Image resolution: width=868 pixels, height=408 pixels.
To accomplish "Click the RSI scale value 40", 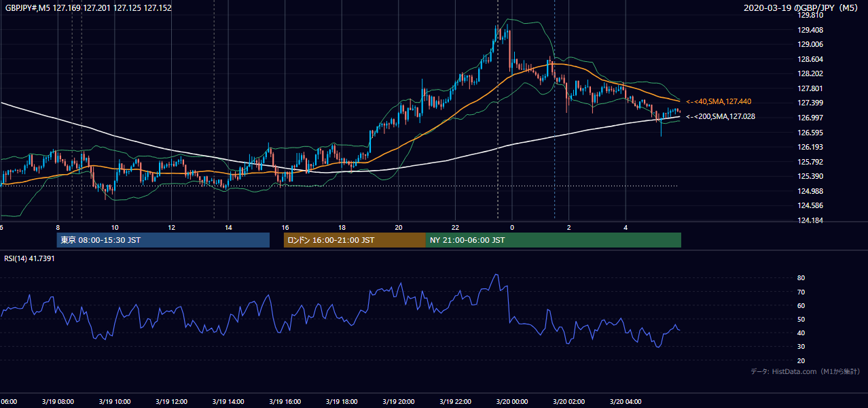I will (801, 333).
